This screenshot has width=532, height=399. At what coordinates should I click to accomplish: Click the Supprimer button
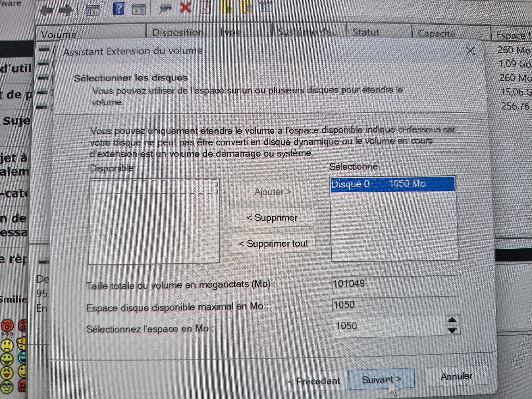pyautogui.click(x=273, y=217)
